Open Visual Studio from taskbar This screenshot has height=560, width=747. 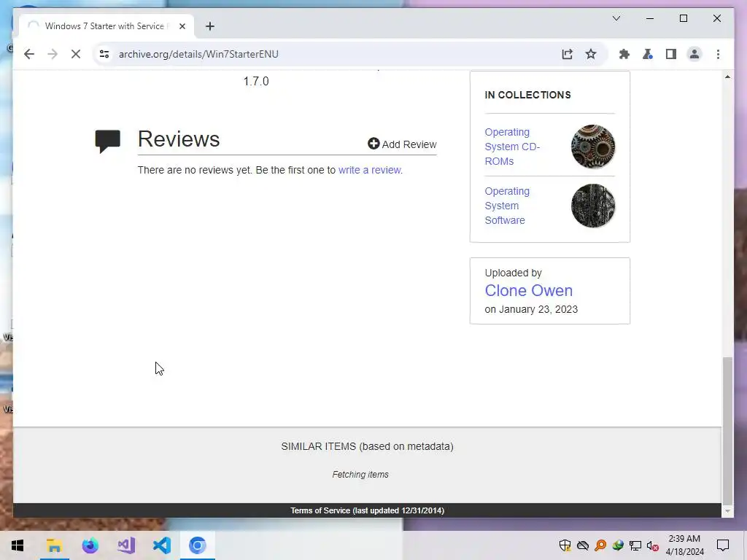pyautogui.click(x=126, y=545)
